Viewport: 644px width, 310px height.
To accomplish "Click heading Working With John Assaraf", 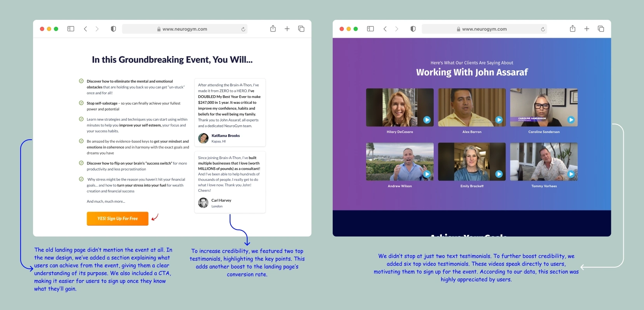I will point(472,72).
